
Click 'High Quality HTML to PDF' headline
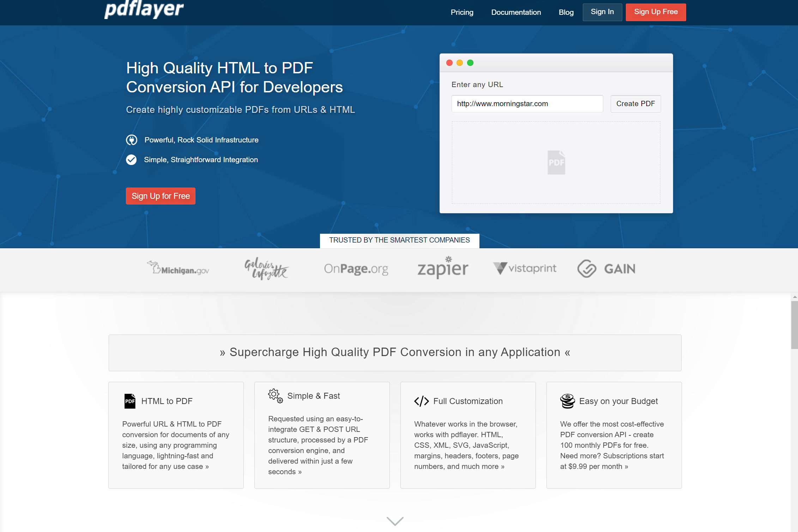(x=234, y=78)
